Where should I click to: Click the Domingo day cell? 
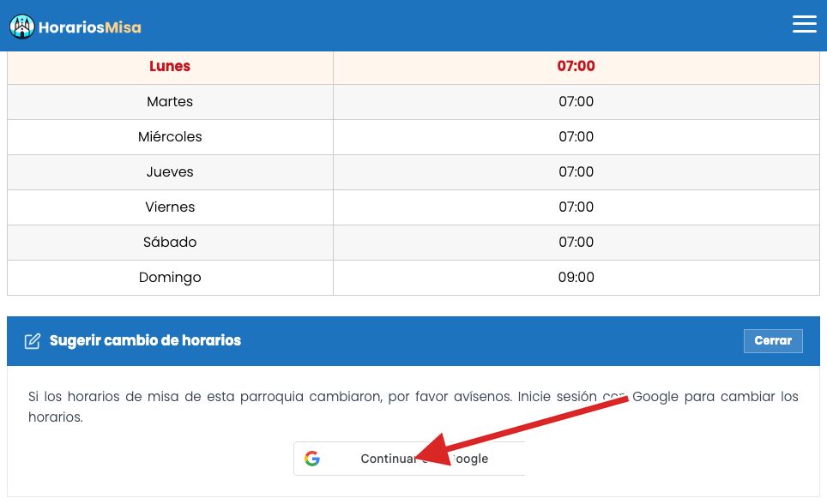click(170, 278)
